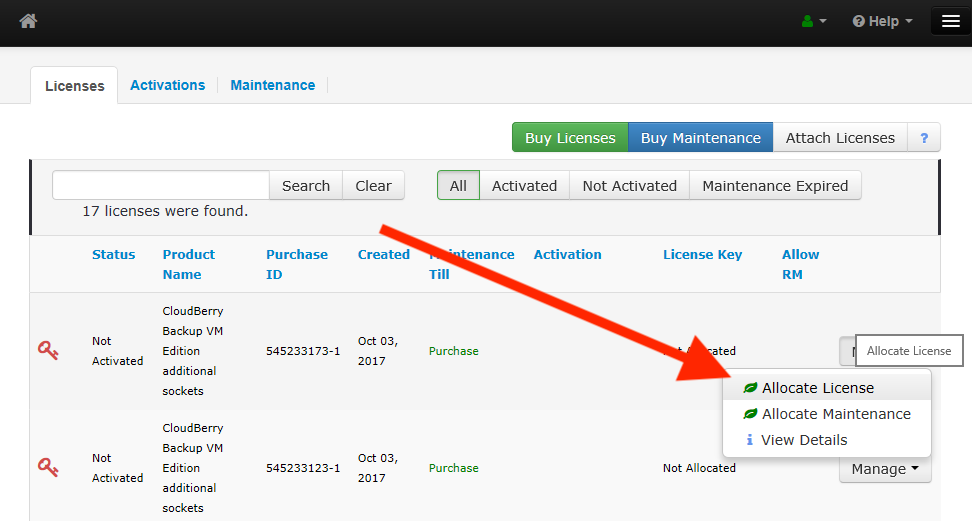Go to the home page icon
The height and width of the screenshot is (521, 972).
click(x=28, y=21)
